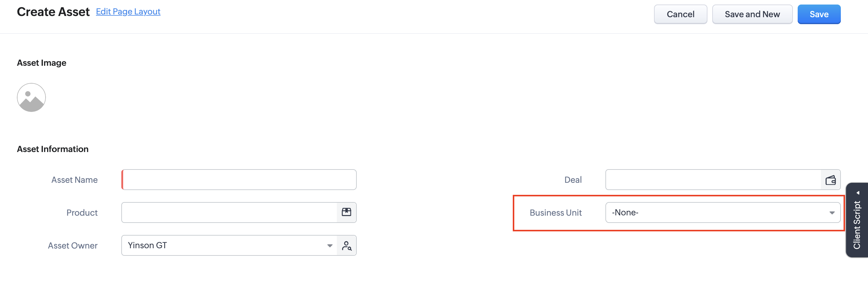Screen dimensions: 868x298
Task: Open the Business Unit dropdown arrow
Action: pos(831,213)
